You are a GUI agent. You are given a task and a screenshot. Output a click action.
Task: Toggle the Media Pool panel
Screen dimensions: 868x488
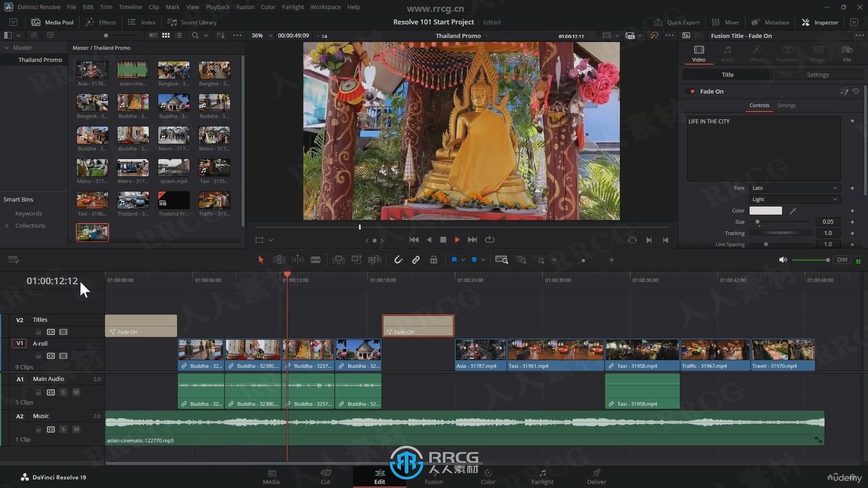pyautogui.click(x=52, y=22)
